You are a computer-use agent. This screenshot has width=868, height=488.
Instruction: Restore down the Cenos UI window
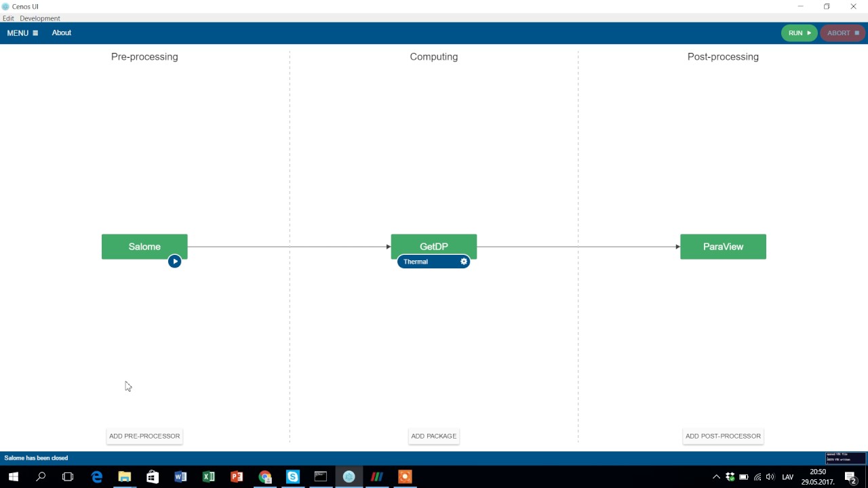(827, 7)
